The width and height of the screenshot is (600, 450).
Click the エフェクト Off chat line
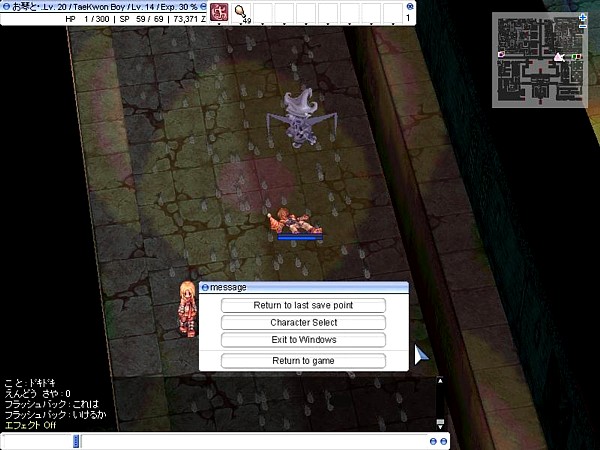coord(30,425)
